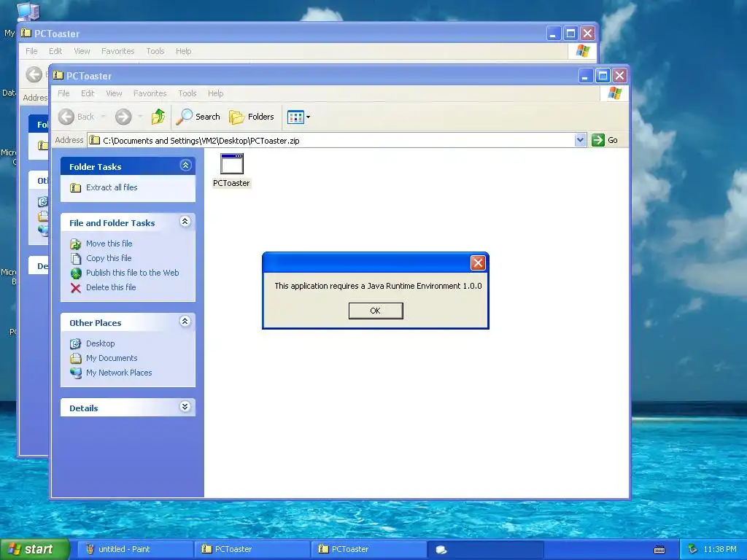Click the unlabeled Java taskbar button
747x560 pixels.
tap(485, 549)
